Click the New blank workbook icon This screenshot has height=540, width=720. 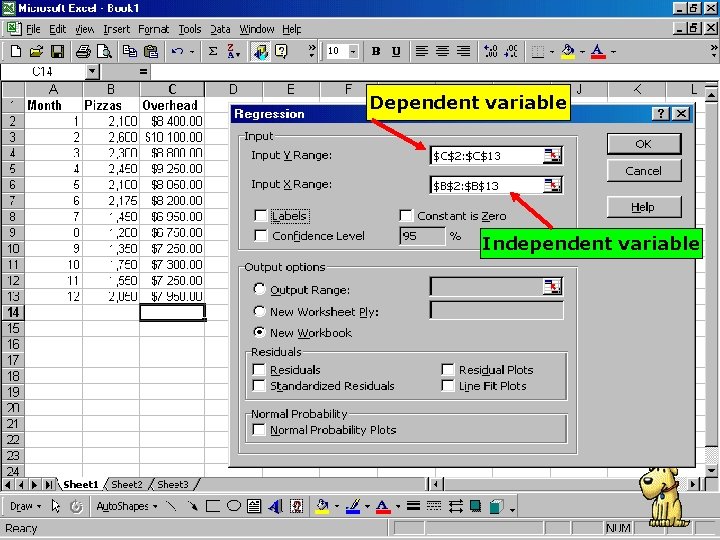(x=16, y=51)
